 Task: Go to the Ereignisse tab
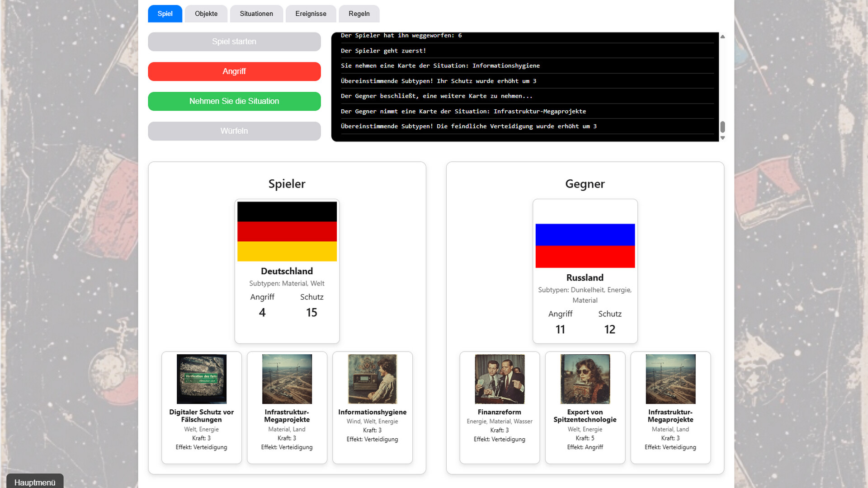311,14
